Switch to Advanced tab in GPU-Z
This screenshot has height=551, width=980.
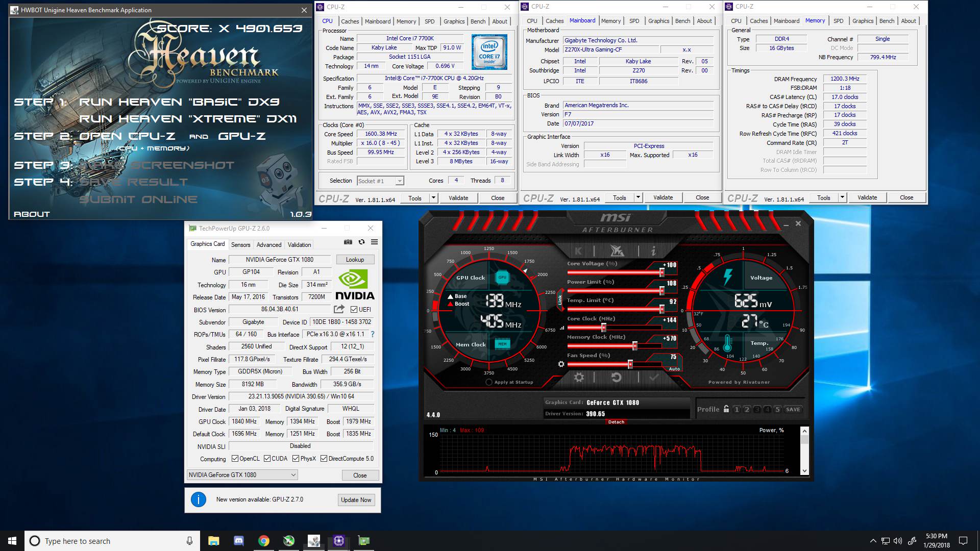269,245
